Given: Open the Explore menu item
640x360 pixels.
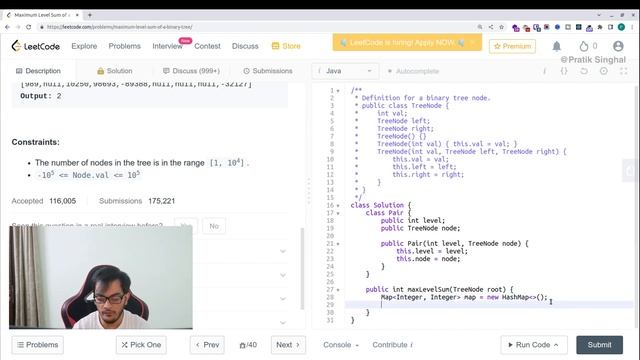Looking at the screenshot, I should 84,46.
